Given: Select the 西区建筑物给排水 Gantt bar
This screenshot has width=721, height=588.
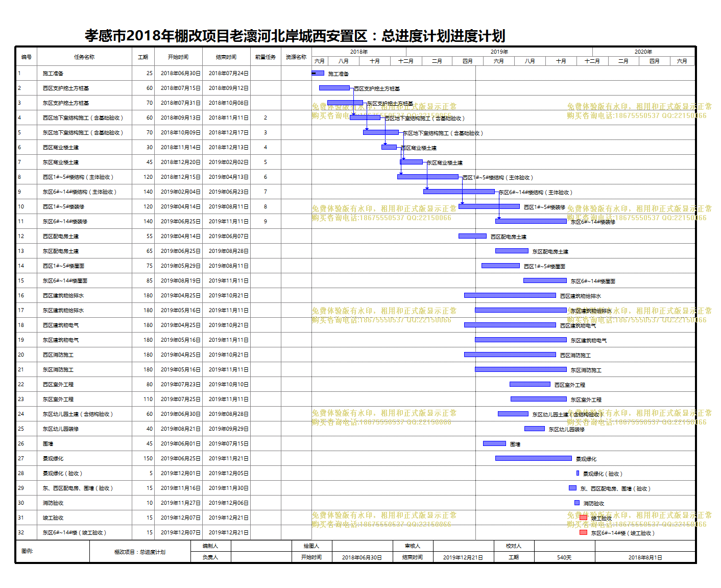Looking at the screenshot, I should tap(510, 295).
